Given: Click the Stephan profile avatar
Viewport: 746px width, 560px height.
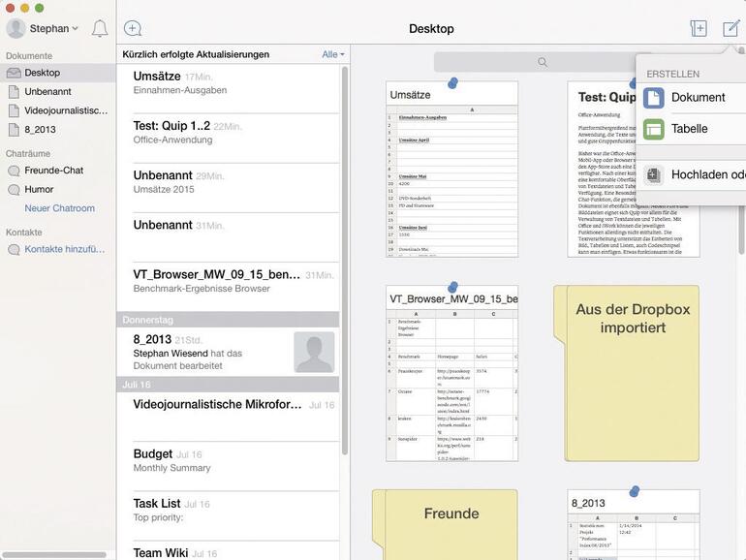Looking at the screenshot, I should point(16,28).
